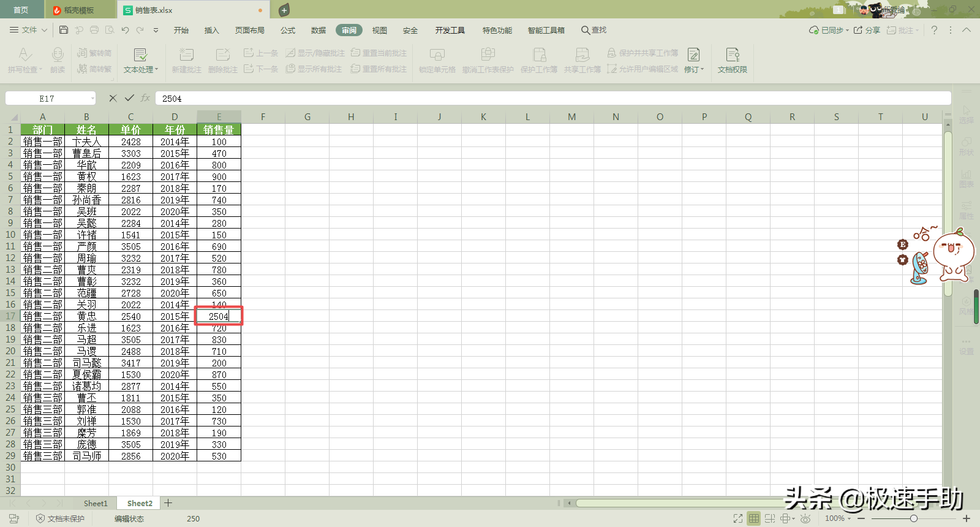Add a new sheet with plus icon
This screenshot has height=527, width=980.
(x=168, y=503)
